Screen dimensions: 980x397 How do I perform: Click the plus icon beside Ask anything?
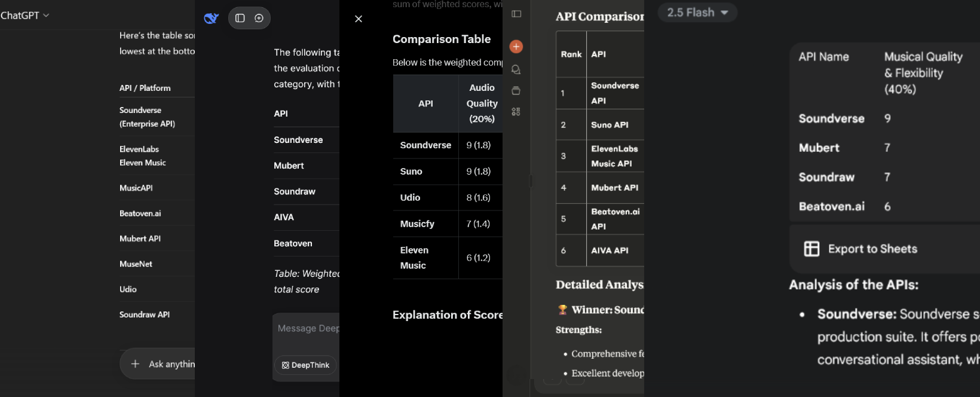coord(135,364)
